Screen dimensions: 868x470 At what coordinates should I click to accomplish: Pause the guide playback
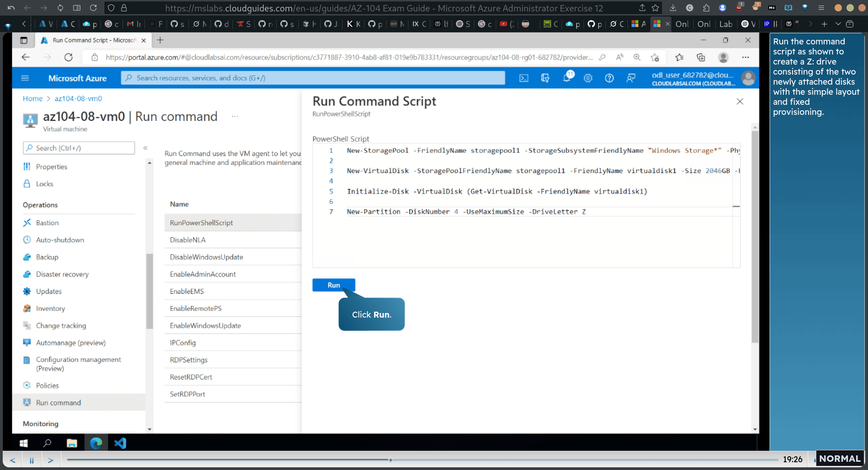[x=32, y=460]
